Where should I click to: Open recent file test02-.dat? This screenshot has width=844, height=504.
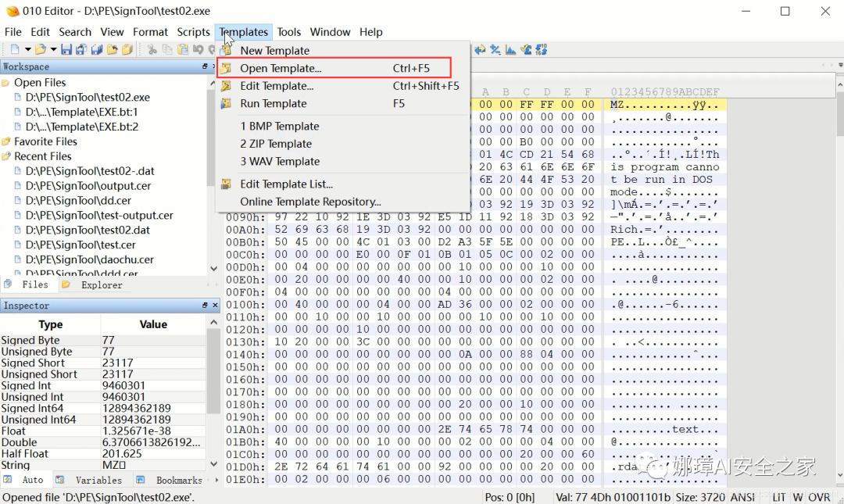89,171
